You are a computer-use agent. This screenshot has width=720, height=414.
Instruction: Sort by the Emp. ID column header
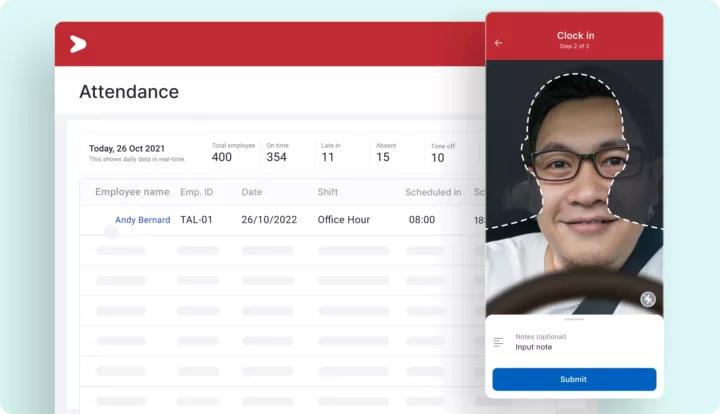196,192
